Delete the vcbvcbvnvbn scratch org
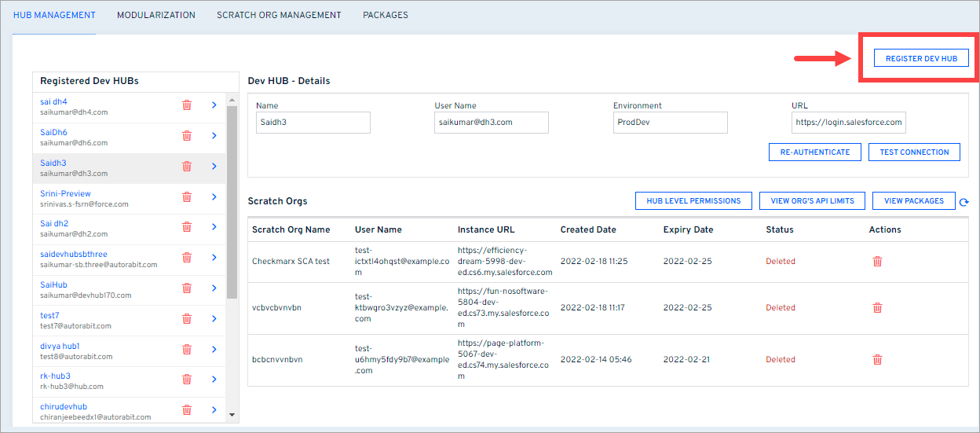 click(877, 307)
